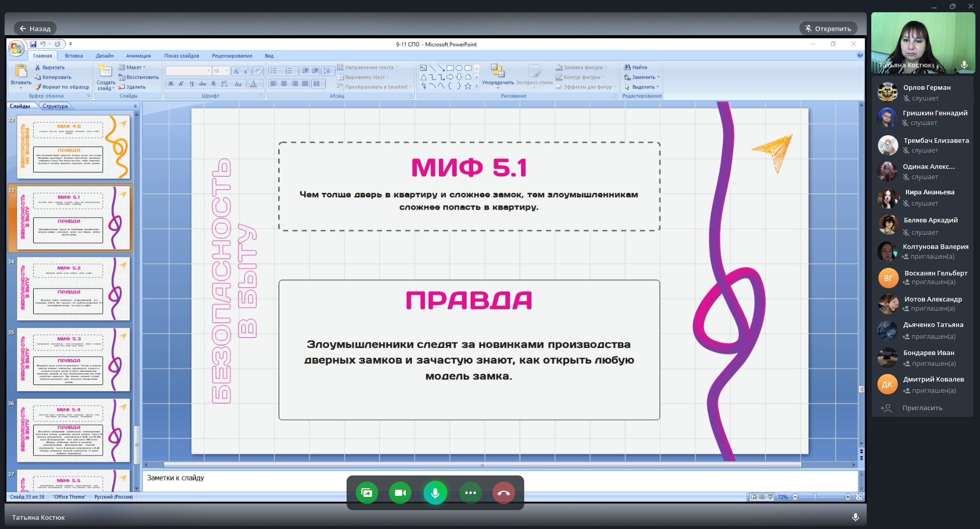Pick the oval shape from shapes gallery
This screenshot has height=529, width=980.
pyautogui.click(x=459, y=68)
